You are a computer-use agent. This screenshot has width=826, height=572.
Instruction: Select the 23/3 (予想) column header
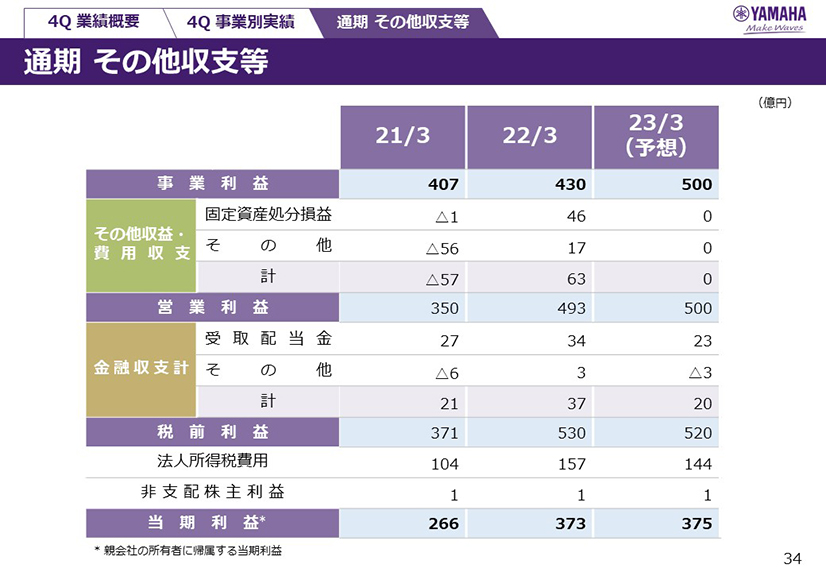tap(655, 136)
